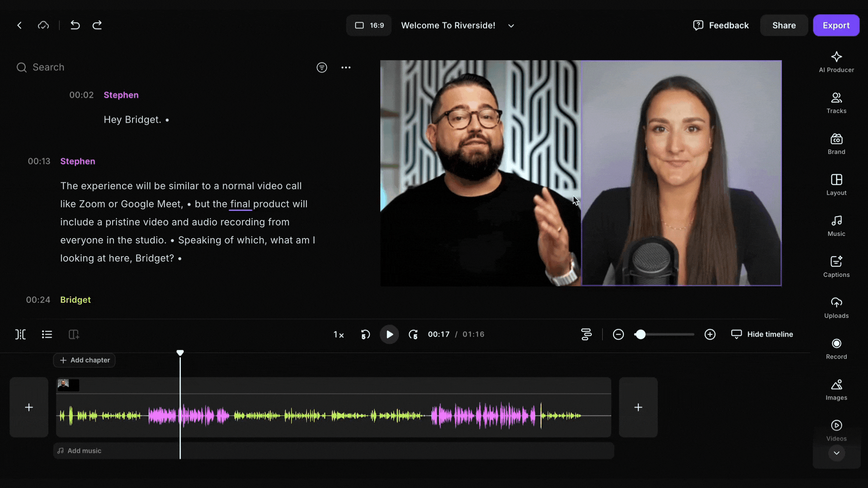
Task: Open the Captions panel
Action: (x=836, y=266)
